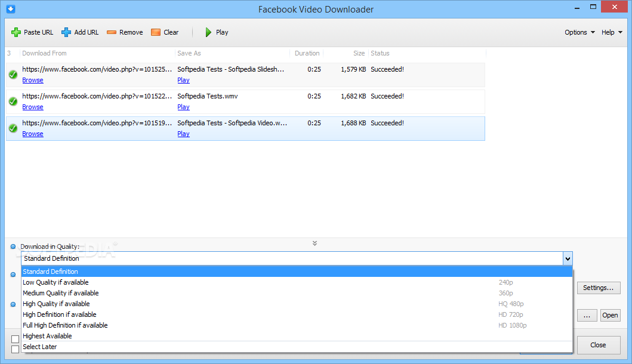The image size is (632, 364).
Task: Click Play link under Softpedia Tests.wmv
Action: click(183, 107)
